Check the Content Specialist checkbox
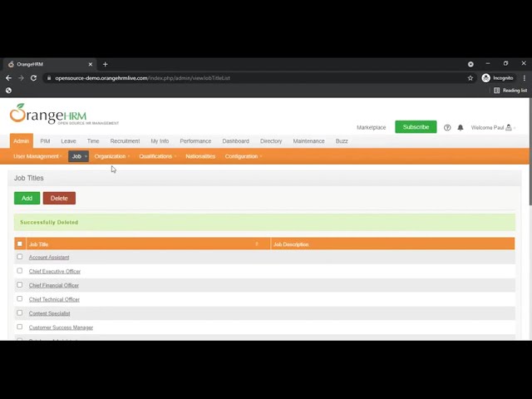The image size is (532, 399). pyautogui.click(x=20, y=313)
